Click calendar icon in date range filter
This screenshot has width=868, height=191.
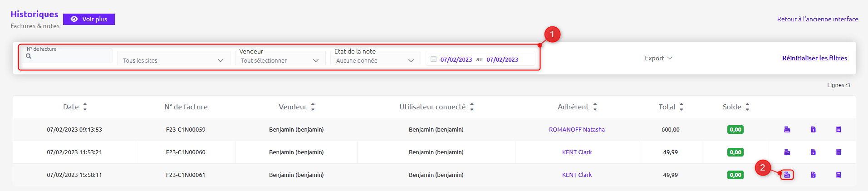pyautogui.click(x=433, y=59)
